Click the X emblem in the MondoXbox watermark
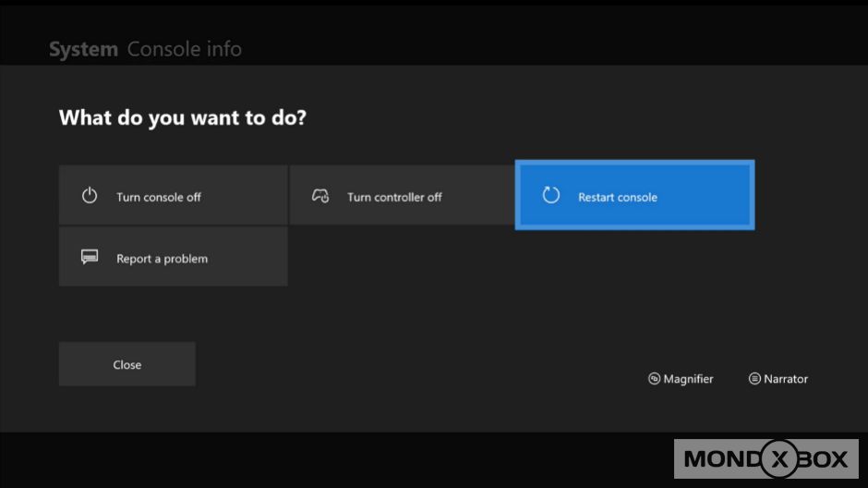 [x=780, y=459]
